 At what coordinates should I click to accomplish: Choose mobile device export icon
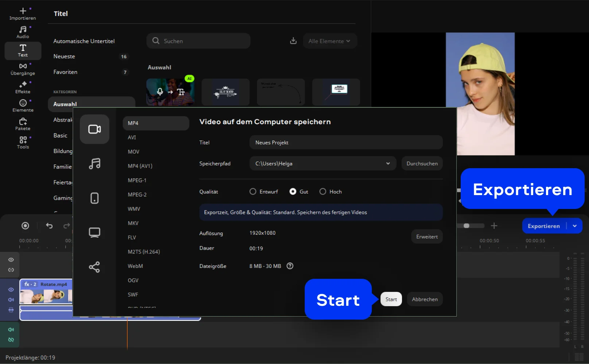(x=94, y=198)
